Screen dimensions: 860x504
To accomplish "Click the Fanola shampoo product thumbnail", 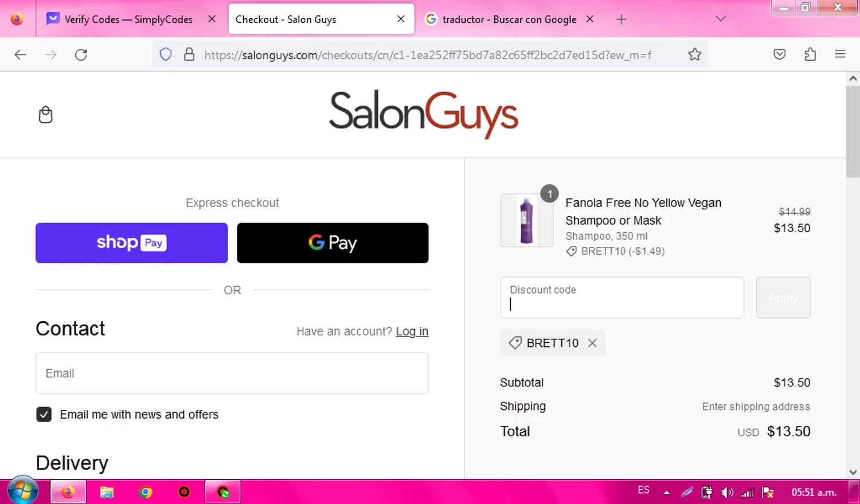I will tap(527, 220).
